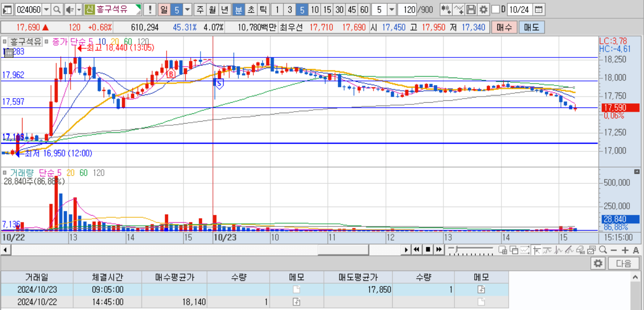644x310 pixels.
Task: Click the minus zoom-out icon below chart
Action: tap(614, 250)
